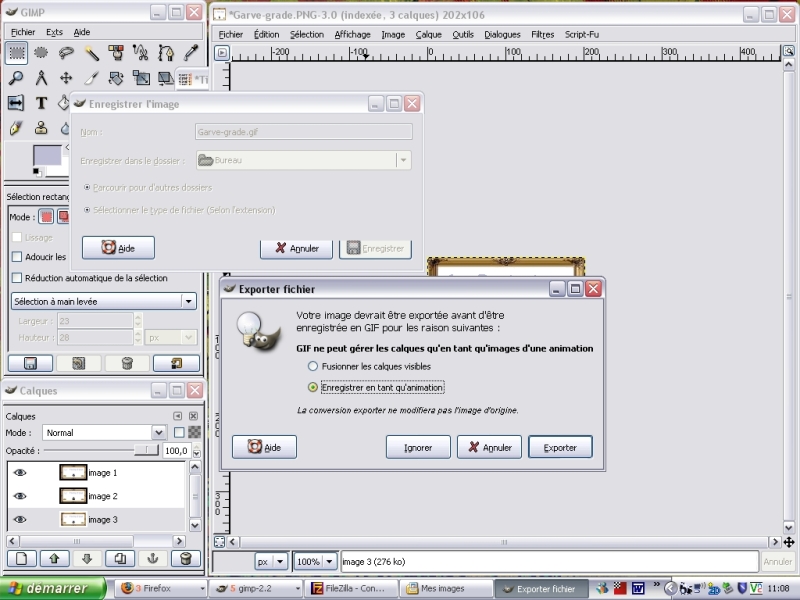The height and width of the screenshot is (600, 800).
Task: Toggle the keep transparency checkbox in Calques
Action: tap(179, 433)
